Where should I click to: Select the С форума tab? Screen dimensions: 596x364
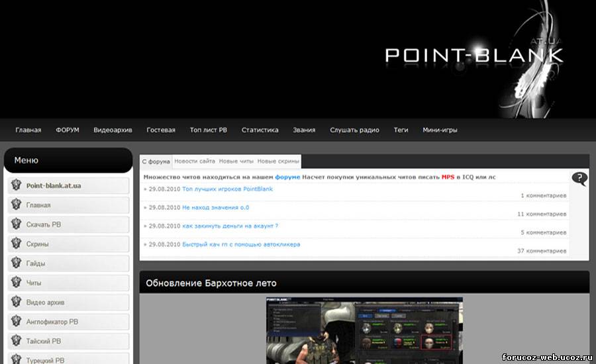click(156, 161)
